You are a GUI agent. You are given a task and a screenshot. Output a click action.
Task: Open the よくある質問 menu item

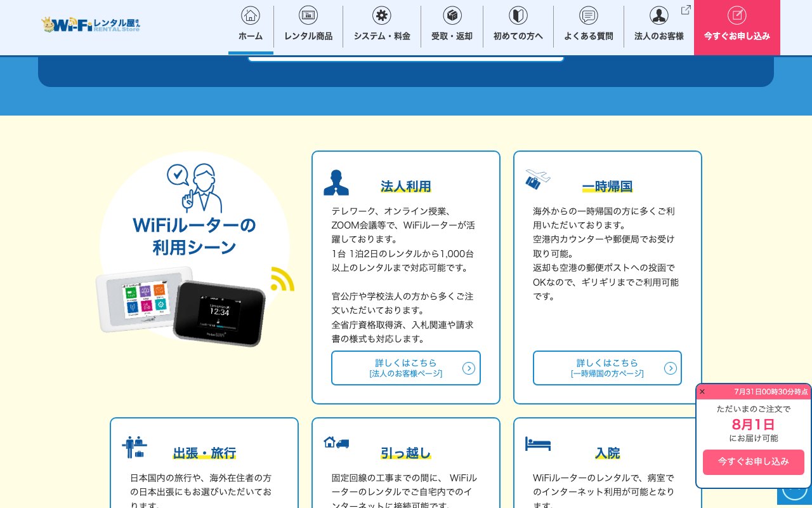(x=589, y=28)
